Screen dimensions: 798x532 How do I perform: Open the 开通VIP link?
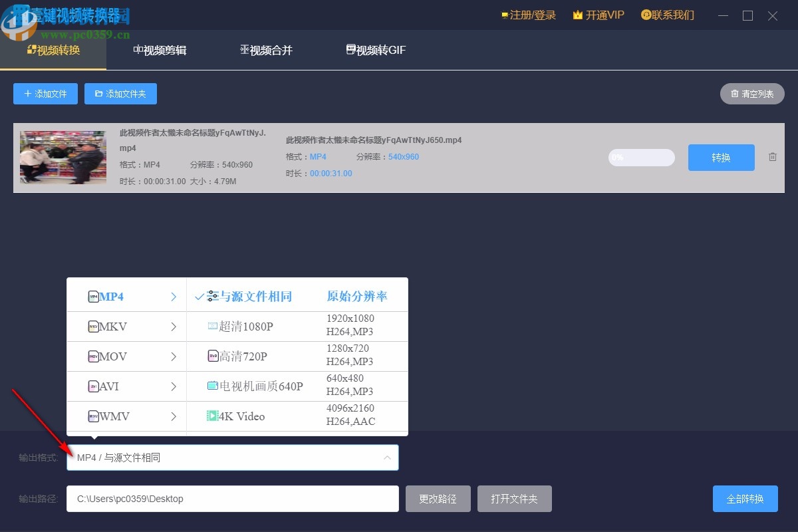[x=598, y=15]
